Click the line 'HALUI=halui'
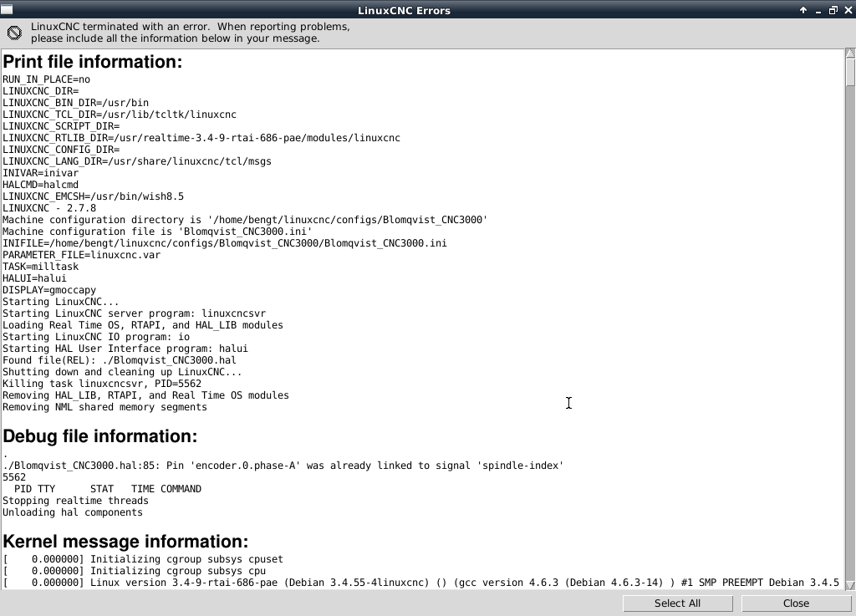This screenshot has height=616, width=856. click(x=34, y=279)
